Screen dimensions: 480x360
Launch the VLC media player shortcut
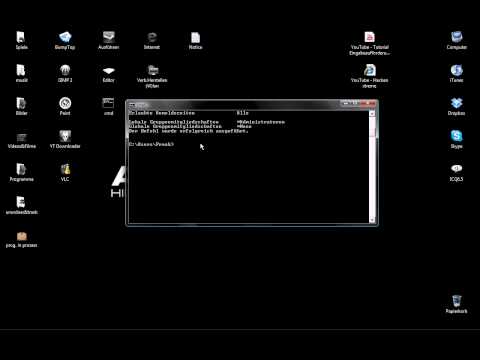tap(65, 172)
